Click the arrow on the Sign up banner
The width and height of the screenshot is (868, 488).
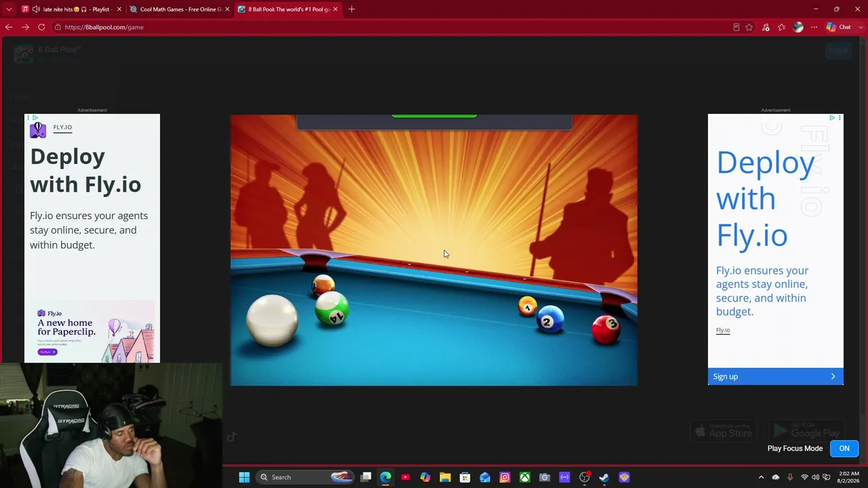coord(833,377)
